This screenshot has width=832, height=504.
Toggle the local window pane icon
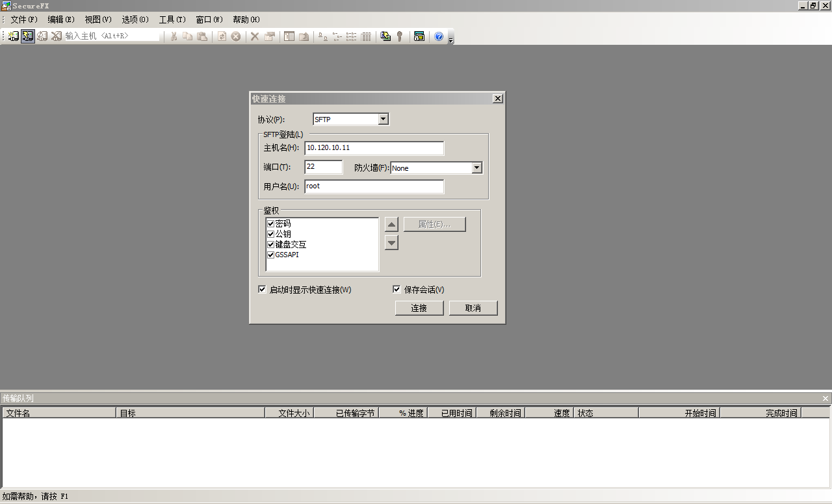(x=289, y=36)
